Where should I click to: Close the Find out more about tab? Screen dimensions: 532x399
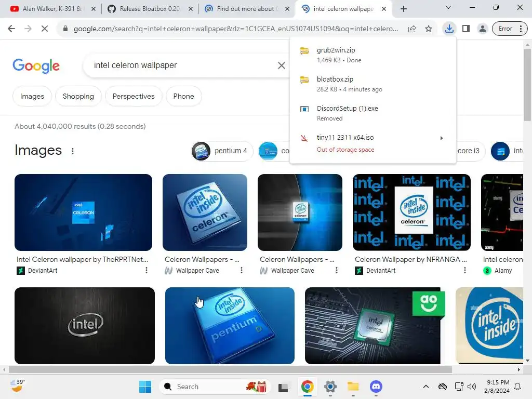pyautogui.click(x=287, y=9)
